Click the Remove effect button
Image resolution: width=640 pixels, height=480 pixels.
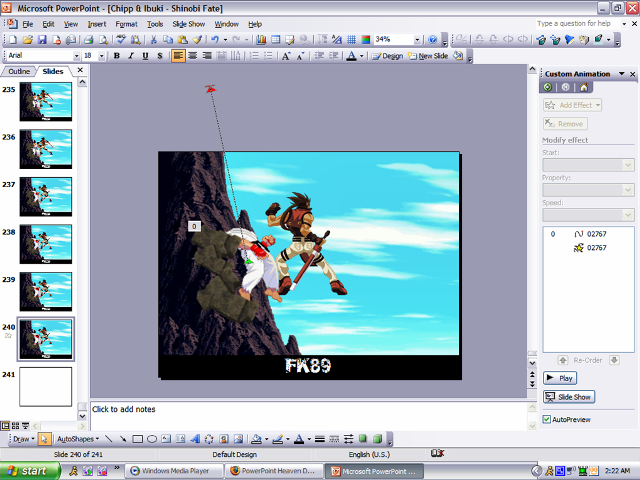pos(565,124)
